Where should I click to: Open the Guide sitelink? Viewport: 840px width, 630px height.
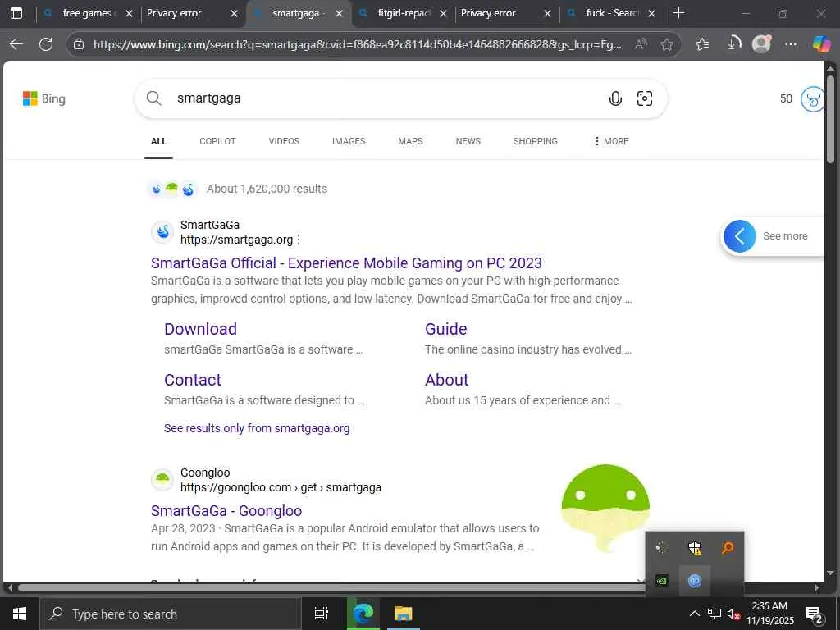click(x=445, y=329)
